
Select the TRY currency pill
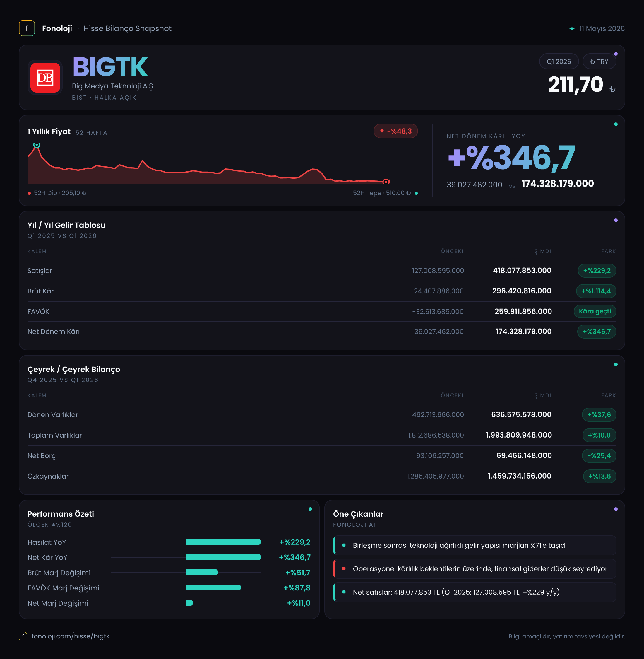[x=599, y=62]
